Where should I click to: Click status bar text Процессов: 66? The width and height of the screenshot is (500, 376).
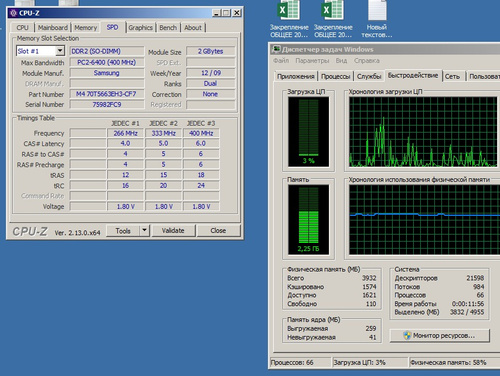[x=292, y=362]
